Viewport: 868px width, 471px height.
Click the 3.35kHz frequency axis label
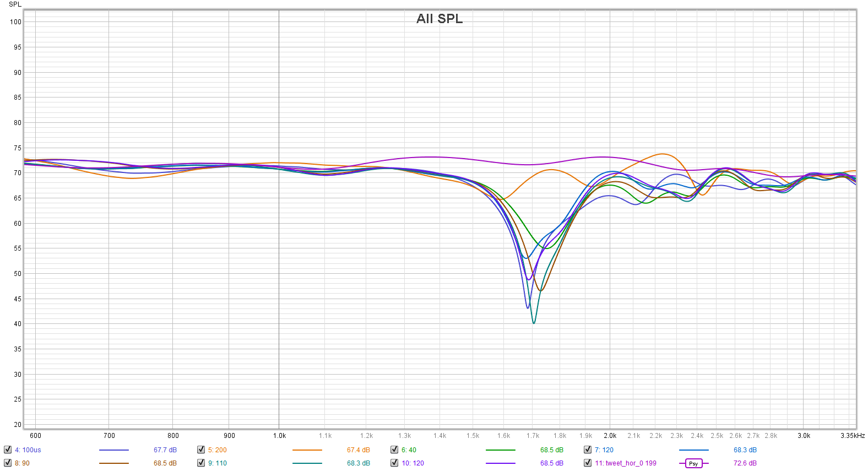853,436
